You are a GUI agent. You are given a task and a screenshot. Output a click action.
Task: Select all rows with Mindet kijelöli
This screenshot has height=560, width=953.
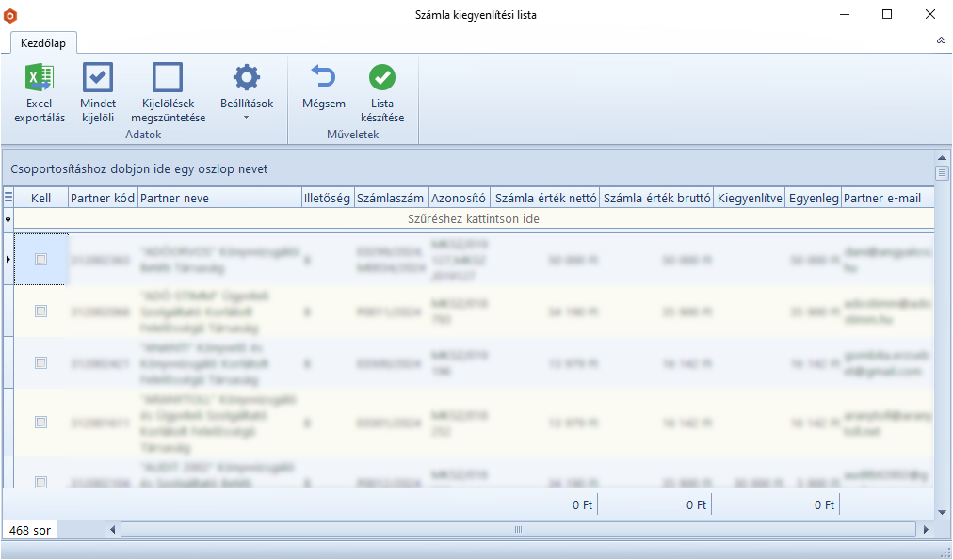[x=98, y=77]
